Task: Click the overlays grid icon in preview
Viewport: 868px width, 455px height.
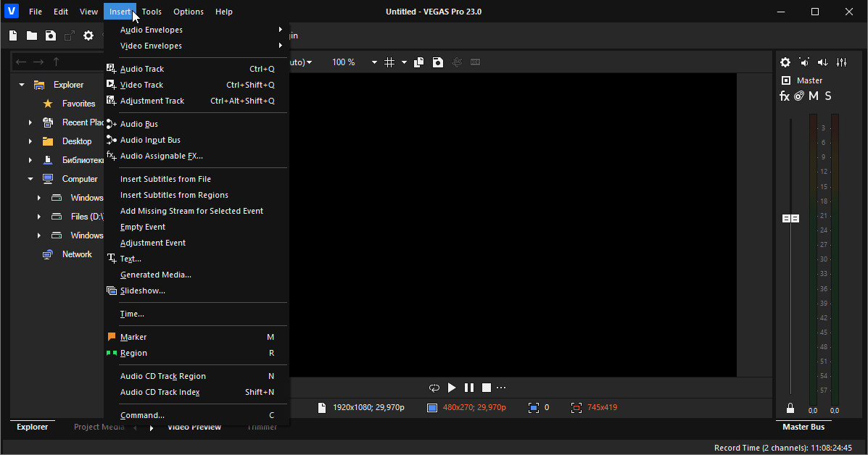Action: coord(389,62)
